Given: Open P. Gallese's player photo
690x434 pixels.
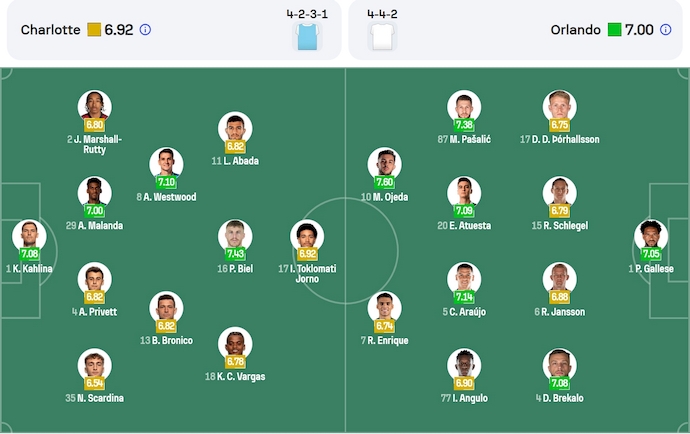Looking at the screenshot, I should click(x=651, y=236).
